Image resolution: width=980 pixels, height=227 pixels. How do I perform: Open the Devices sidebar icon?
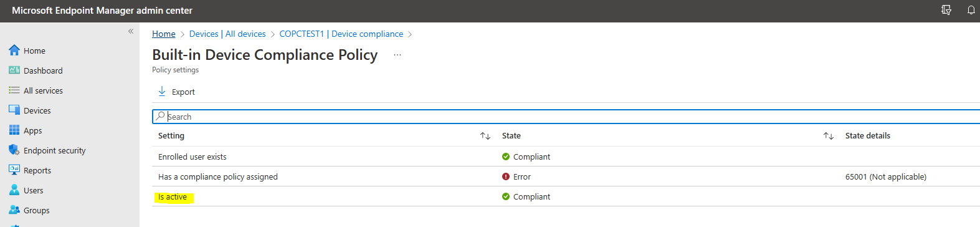tap(14, 110)
